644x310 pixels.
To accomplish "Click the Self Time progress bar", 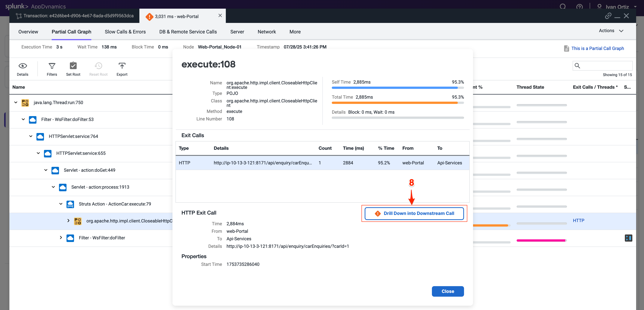I will click(397, 88).
